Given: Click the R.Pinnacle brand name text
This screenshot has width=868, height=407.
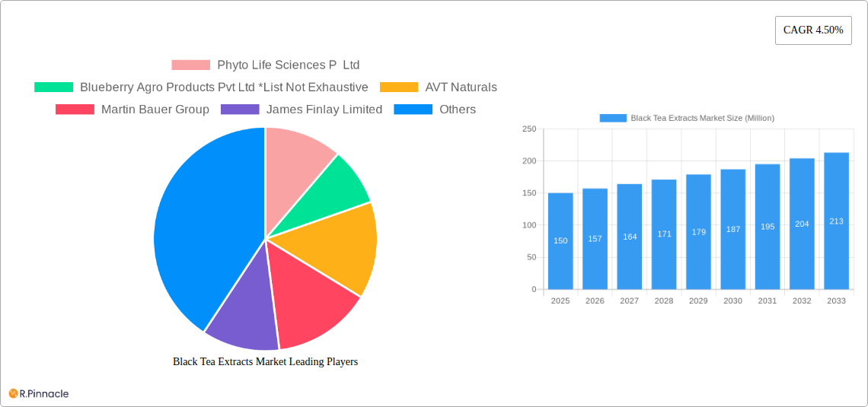Looking at the screenshot, I should [43, 394].
